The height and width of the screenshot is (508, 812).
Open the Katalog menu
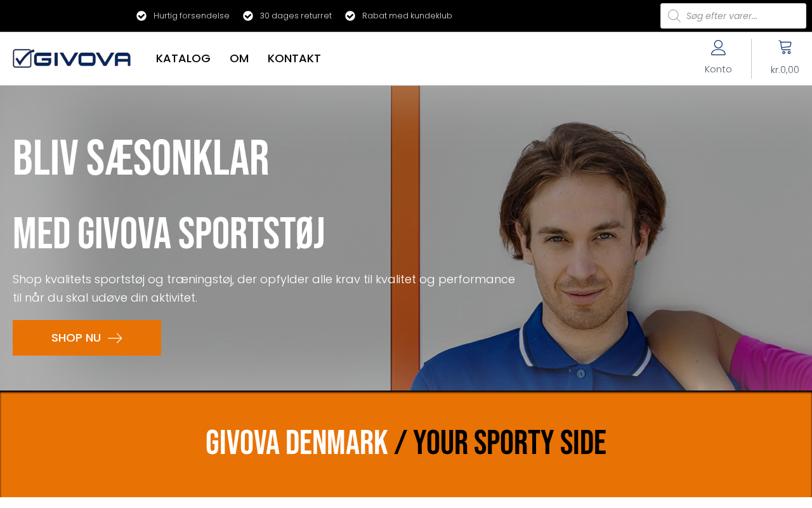pos(183,58)
